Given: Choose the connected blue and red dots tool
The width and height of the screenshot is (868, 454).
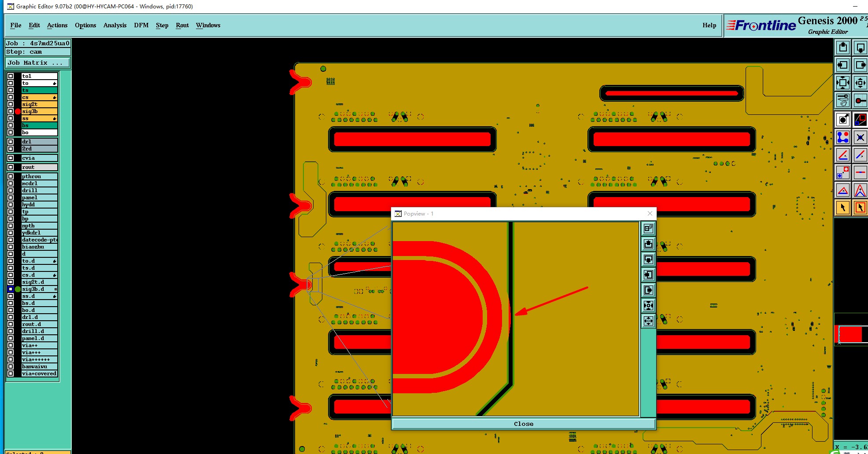Looking at the screenshot, I should (843, 137).
